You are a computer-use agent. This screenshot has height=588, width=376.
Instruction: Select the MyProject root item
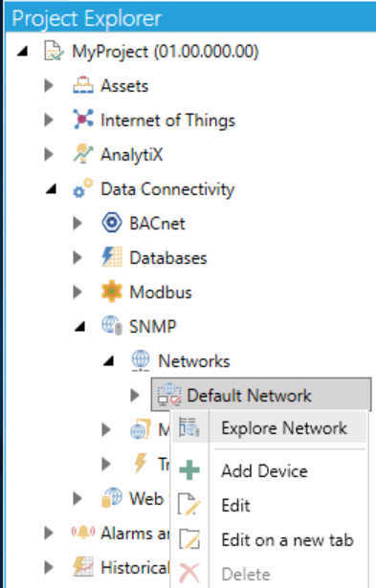click(x=166, y=52)
